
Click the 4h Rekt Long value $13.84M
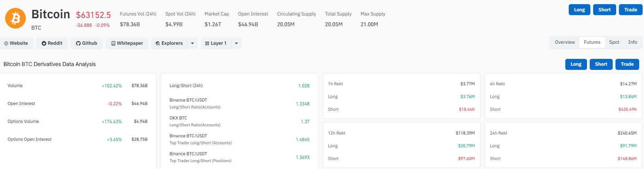pos(629,97)
